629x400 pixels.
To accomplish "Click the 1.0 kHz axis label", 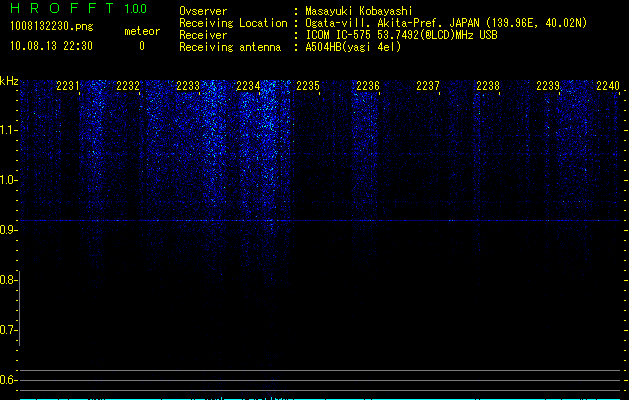I will [7, 180].
